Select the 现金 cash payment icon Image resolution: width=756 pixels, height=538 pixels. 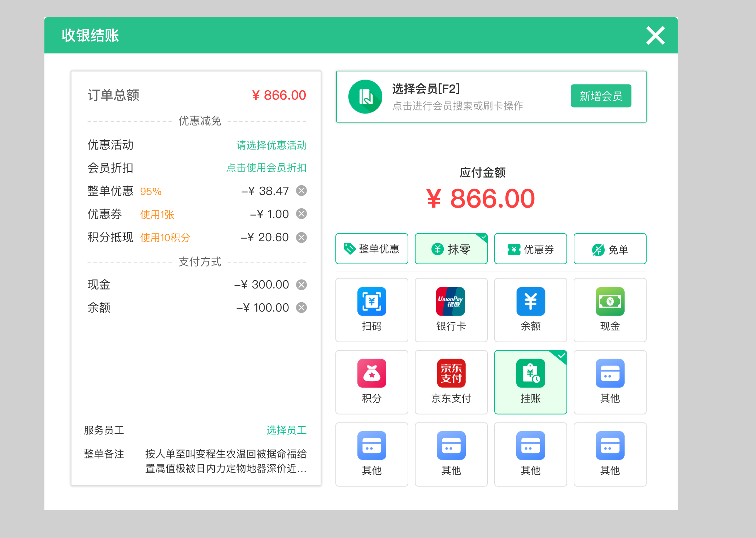(x=610, y=310)
